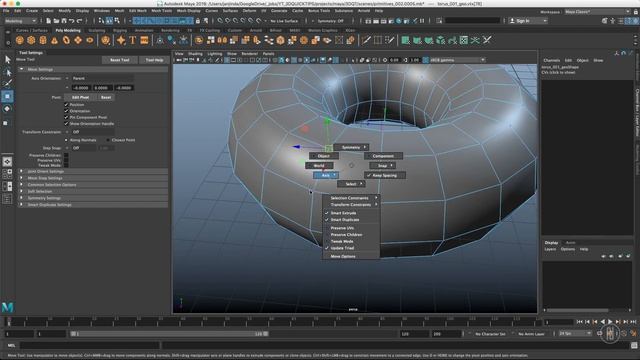
Task: Select the Scale tool in toolbox
Action: point(6,122)
